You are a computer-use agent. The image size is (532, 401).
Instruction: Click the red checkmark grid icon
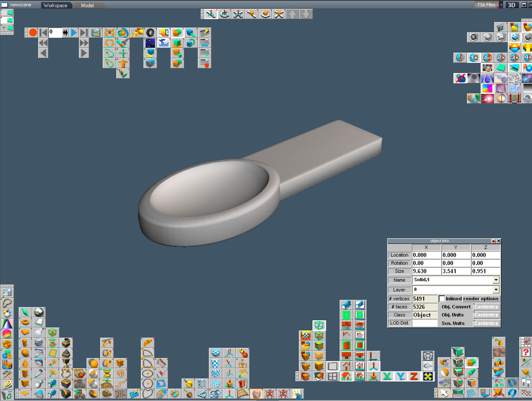click(x=526, y=342)
